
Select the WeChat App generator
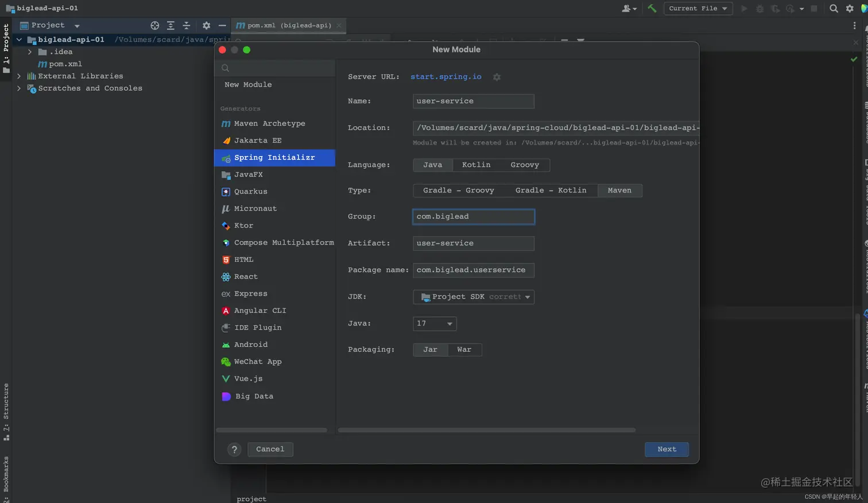point(274,362)
